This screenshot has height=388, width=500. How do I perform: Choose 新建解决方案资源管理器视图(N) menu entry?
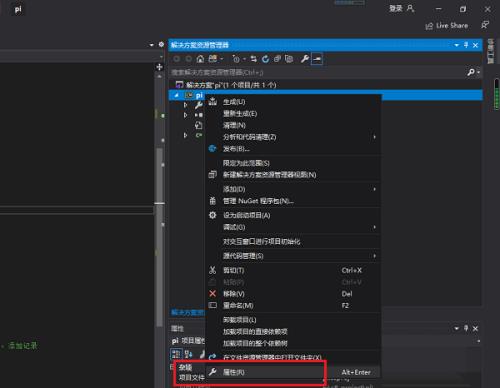pos(293,175)
